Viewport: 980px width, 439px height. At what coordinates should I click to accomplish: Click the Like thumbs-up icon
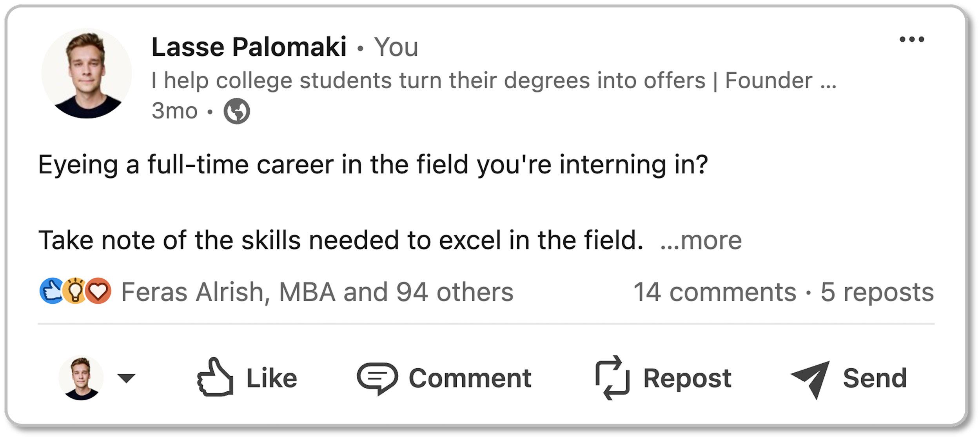pyautogui.click(x=215, y=377)
